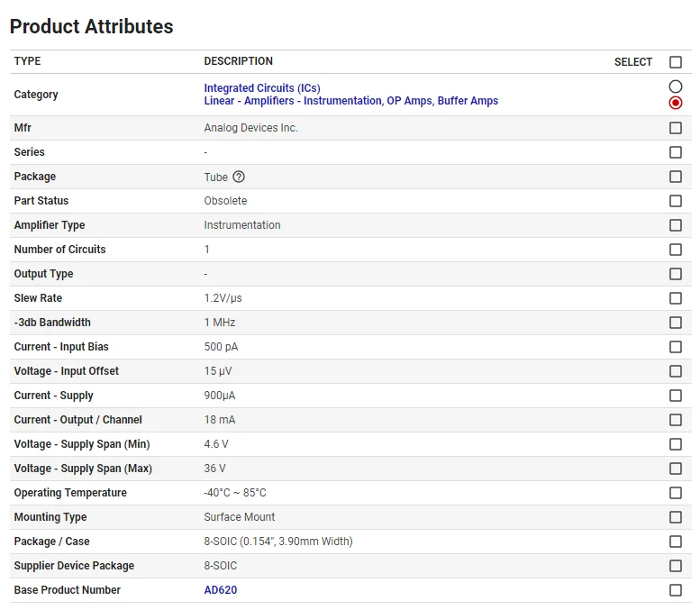Open Linear - Amplifiers - Instrumentation category link
This screenshot has height=610, width=700.
pos(350,101)
